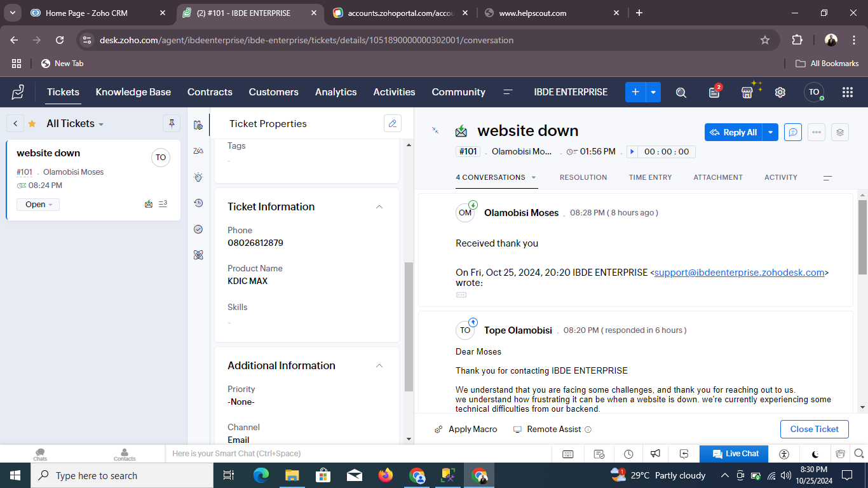
Task: Open the Setup gear icon
Action: 780,92
